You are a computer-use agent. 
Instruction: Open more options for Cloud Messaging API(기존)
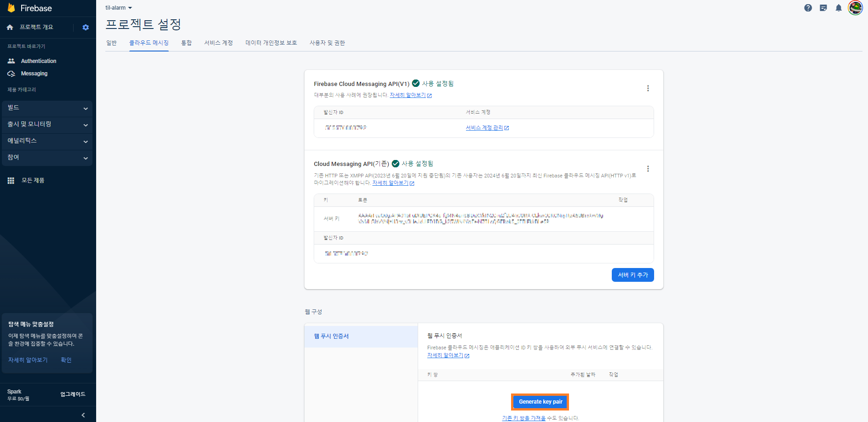(648, 169)
